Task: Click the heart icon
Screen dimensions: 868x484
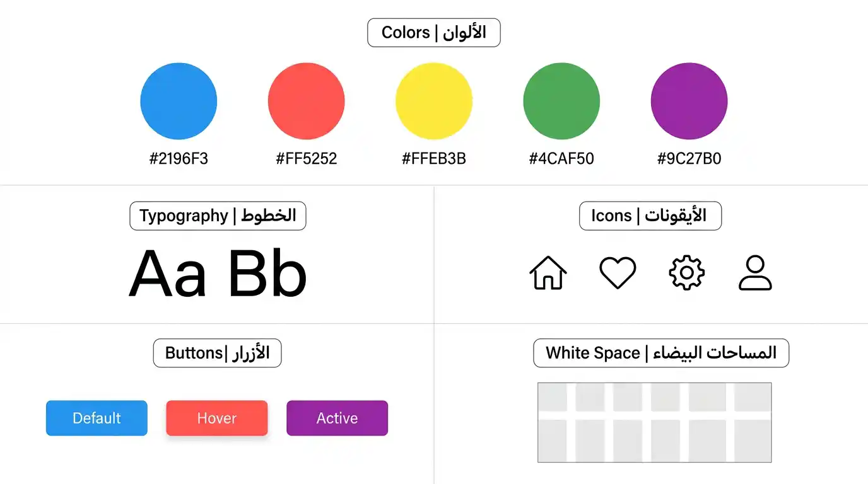Action: click(x=618, y=273)
